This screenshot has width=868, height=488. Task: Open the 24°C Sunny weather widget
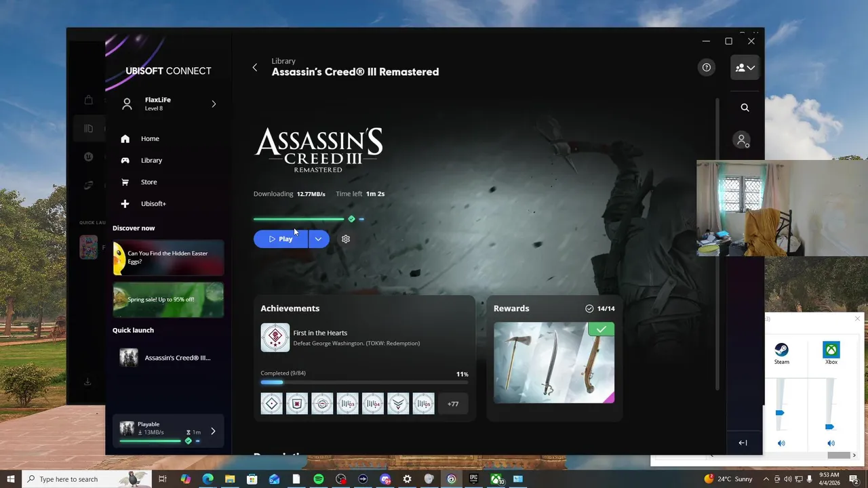coord(729,479)
